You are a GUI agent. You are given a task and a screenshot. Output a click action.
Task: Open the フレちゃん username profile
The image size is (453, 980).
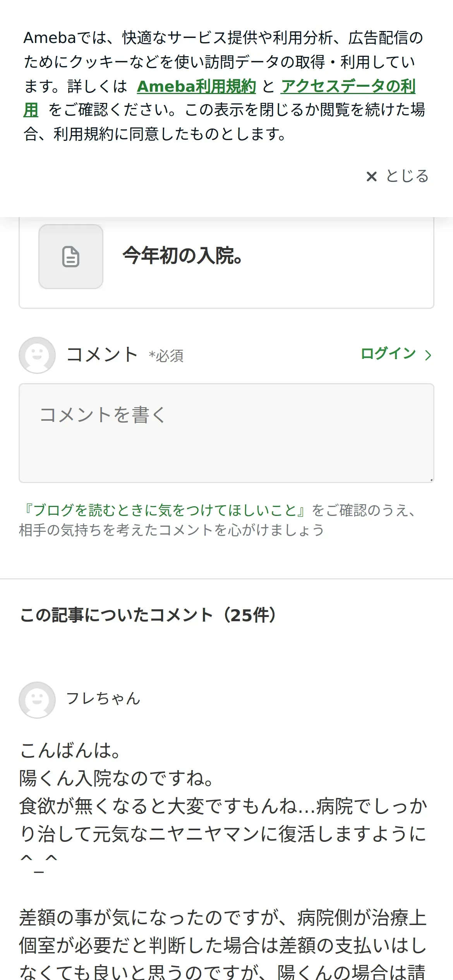click(103, 699)
